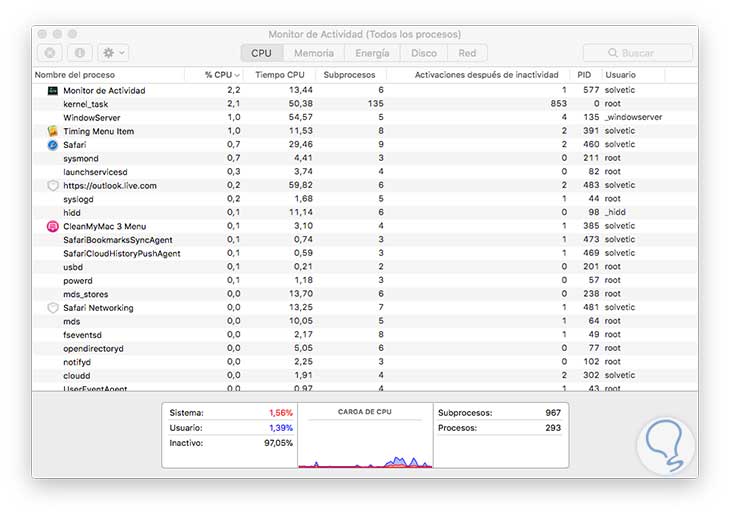730x516 pixels.
Task: Click the CleanMyMac 3 Menu icon
Action: click(x=53, y=226)
